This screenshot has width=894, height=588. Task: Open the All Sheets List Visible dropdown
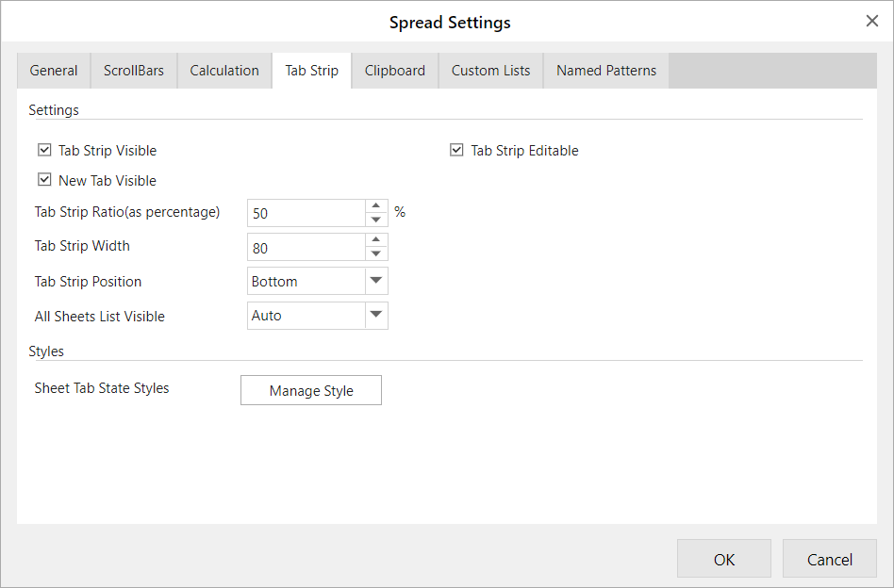click(375, 315)
